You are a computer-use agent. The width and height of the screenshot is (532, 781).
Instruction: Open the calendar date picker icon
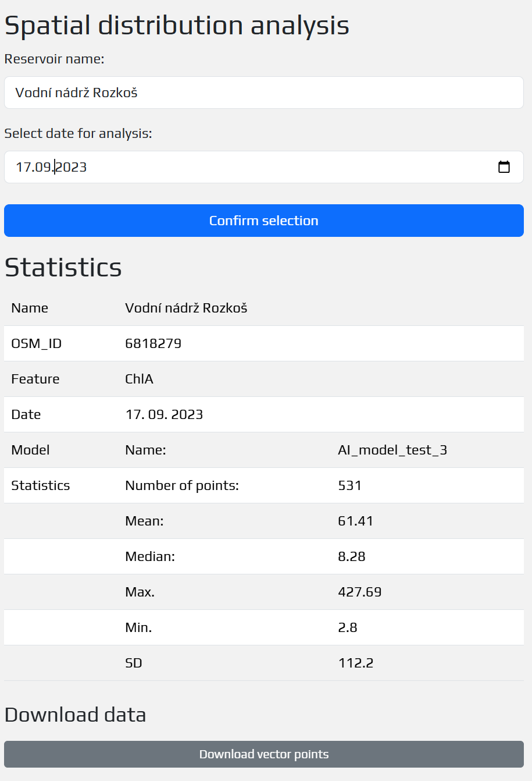504,167
